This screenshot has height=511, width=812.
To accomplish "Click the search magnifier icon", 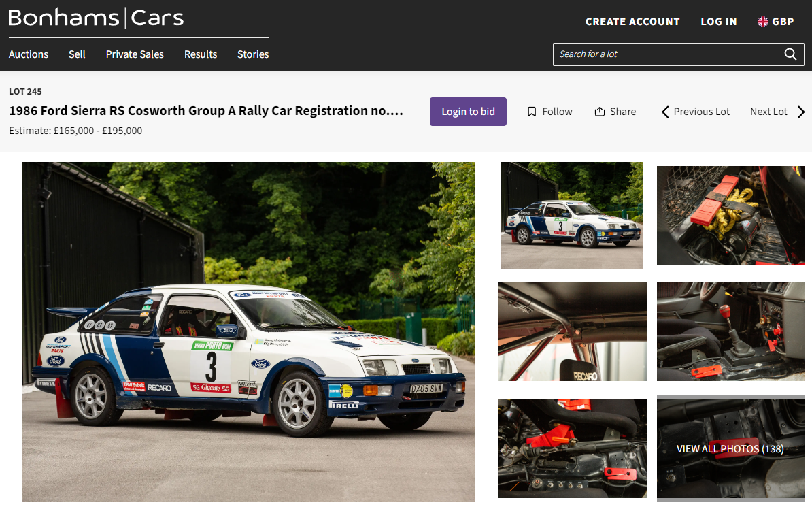I will tap(790, 54).
